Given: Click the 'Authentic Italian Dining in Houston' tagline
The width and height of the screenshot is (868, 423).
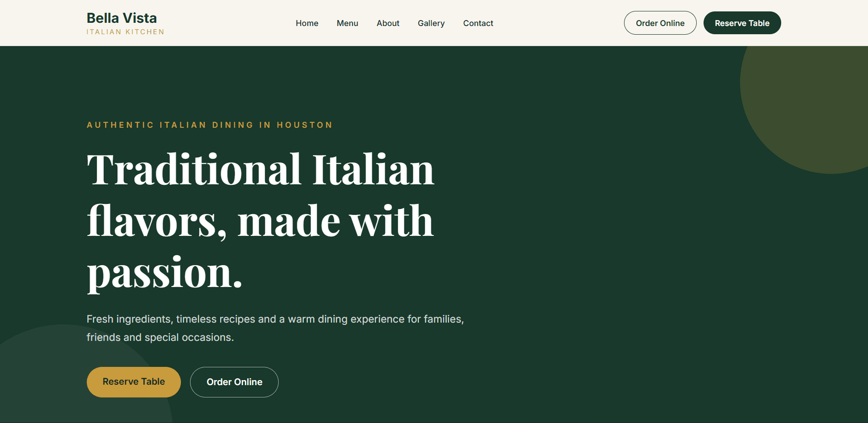Looking at the screenshot, I should pyautogui.click(x=210, y=125).
